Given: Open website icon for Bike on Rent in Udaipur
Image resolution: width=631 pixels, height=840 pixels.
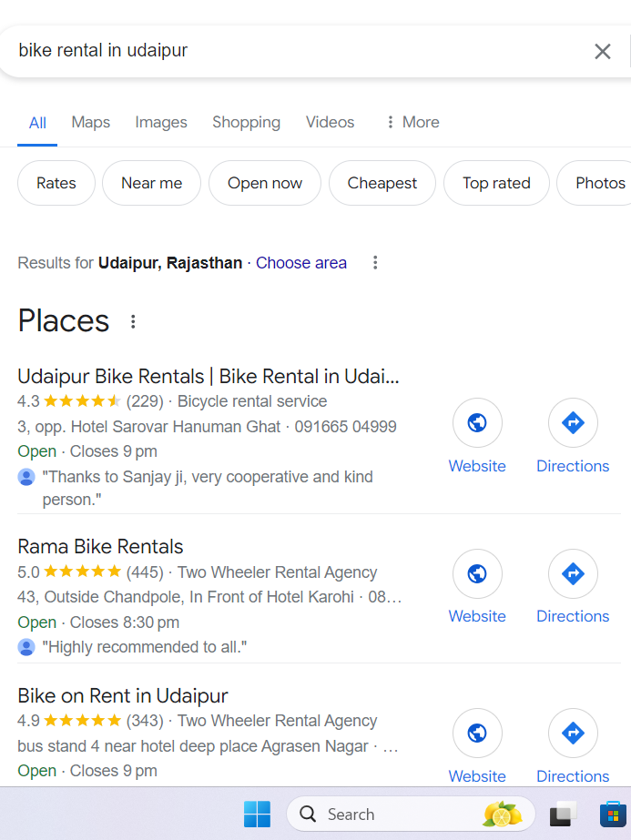Looking at the screenshot, I should (x=477, y=733).
